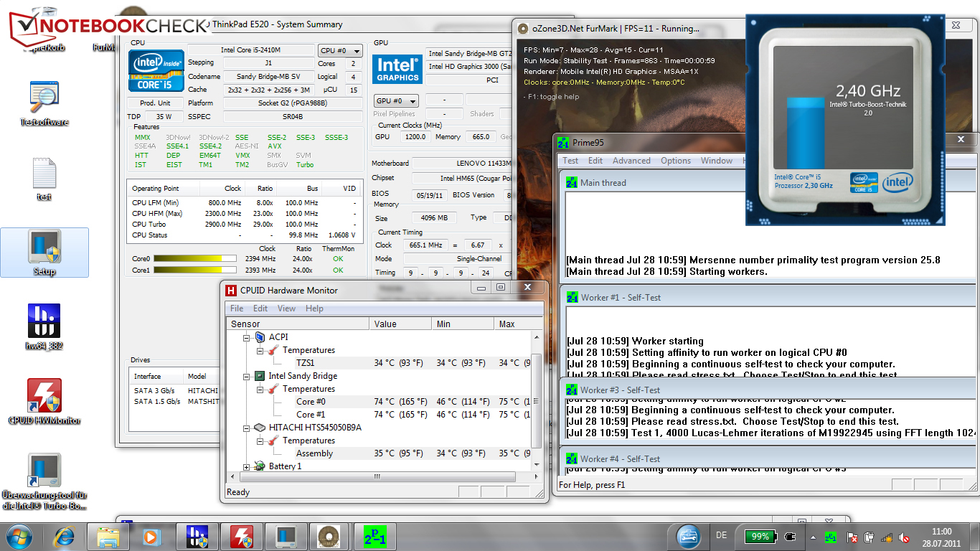
Task: Show hidden system tray icons arrow
Action: [x=813, y=537]
